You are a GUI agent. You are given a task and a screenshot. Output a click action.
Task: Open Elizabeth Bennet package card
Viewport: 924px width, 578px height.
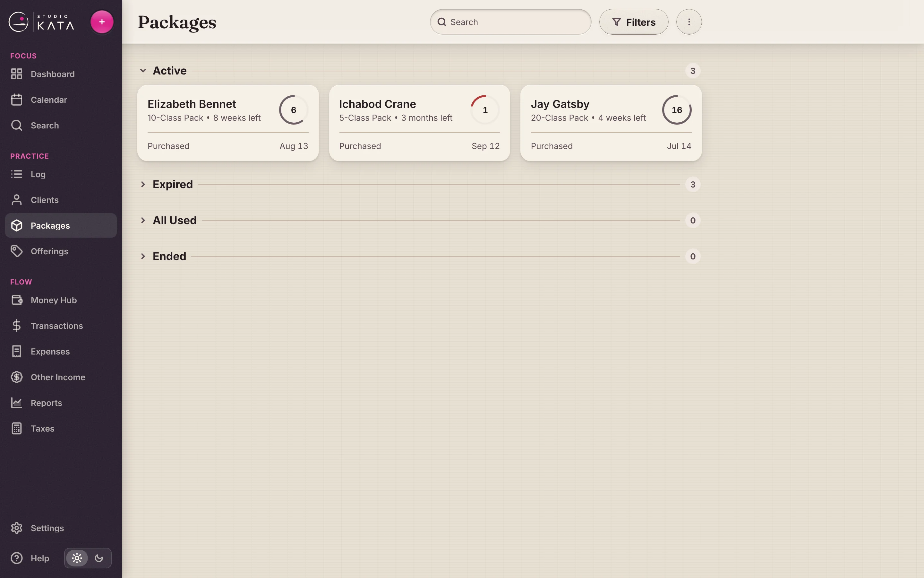click(227, 123)
